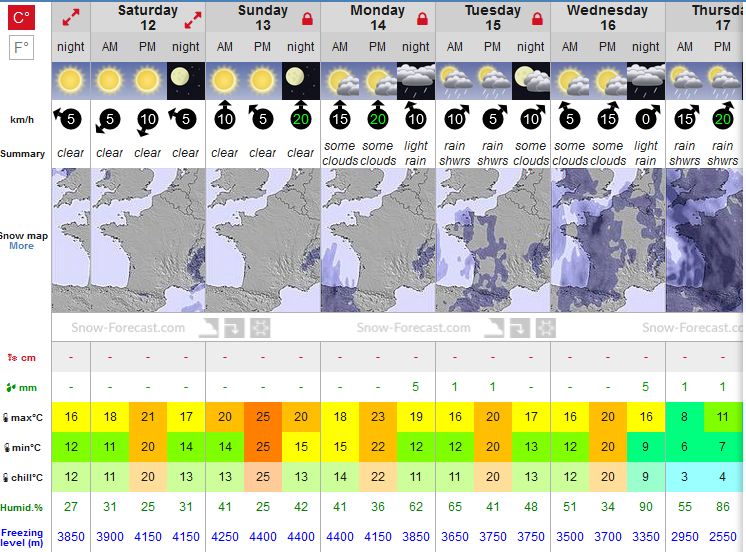Click Freezing level value 2550 for Thursday PM
Image resolution: width=746 pixels, height=552 pixels.
(x=723, y=537)
